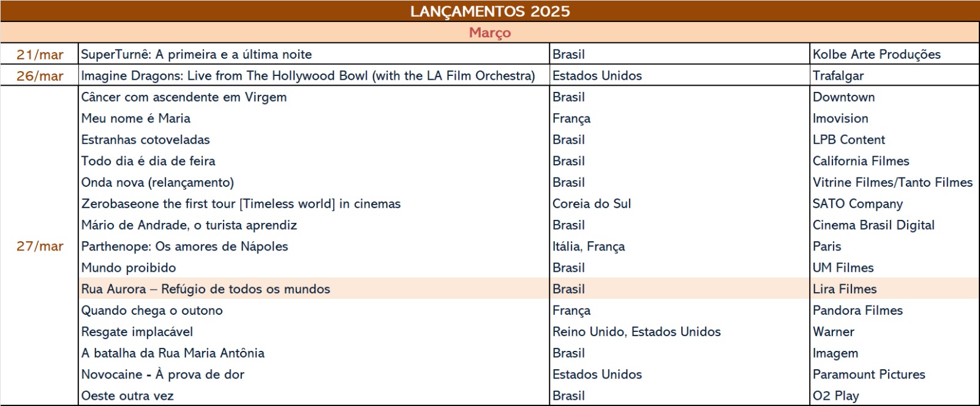Click the 'Imovision' distributor cell
The height and width of the screenshot is (406, 980).
tap(840, 118)
